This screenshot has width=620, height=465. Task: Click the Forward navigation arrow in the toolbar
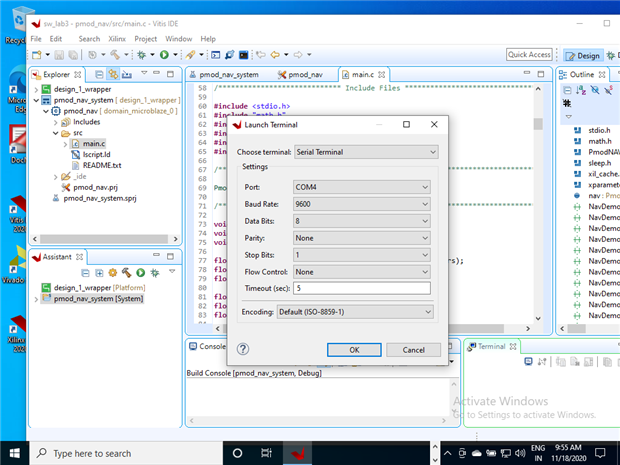point(298,55)
